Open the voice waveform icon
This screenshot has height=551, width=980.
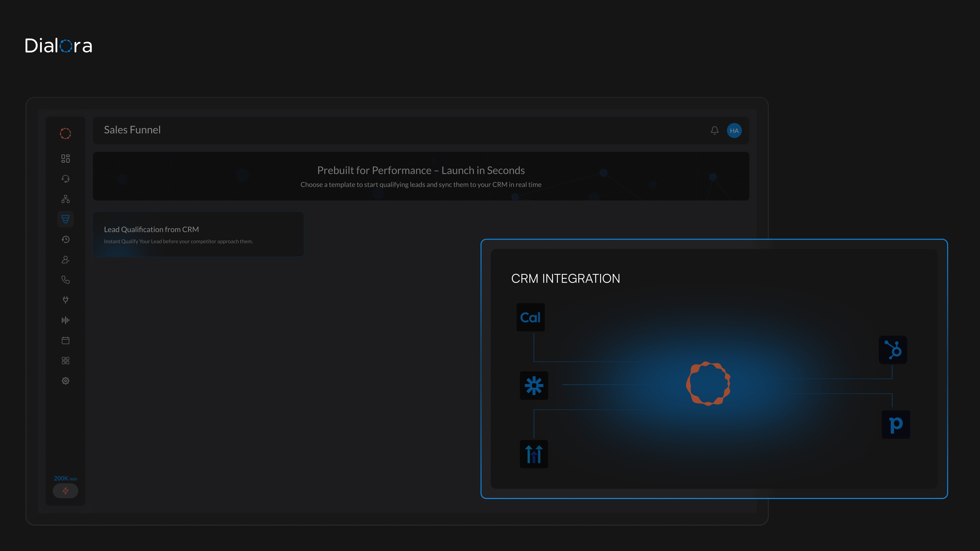pos(65,320)
